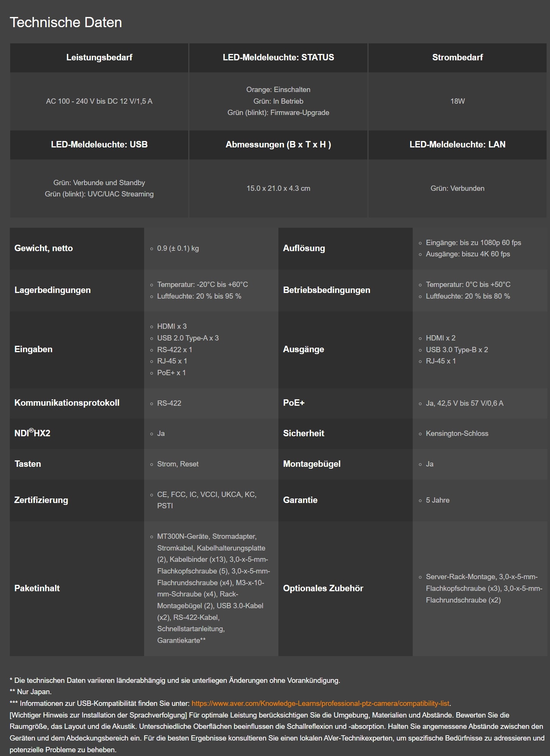Viewport: 550px width, 756px height.
Task: Click the Gewicht, netto row label
Action: [44, 248]
